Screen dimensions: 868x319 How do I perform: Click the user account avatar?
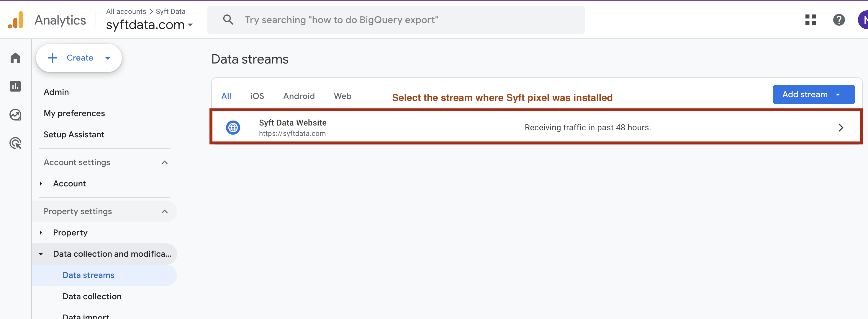point(863,20)
